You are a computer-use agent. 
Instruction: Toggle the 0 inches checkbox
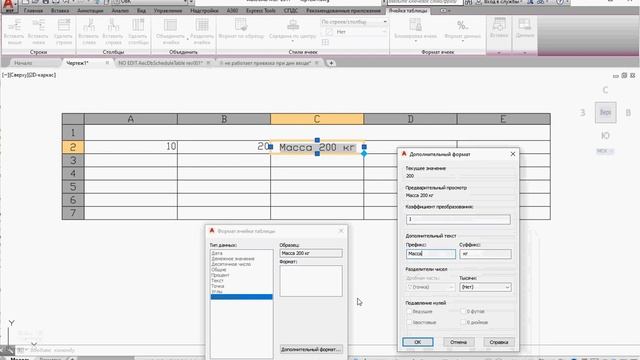463,322
